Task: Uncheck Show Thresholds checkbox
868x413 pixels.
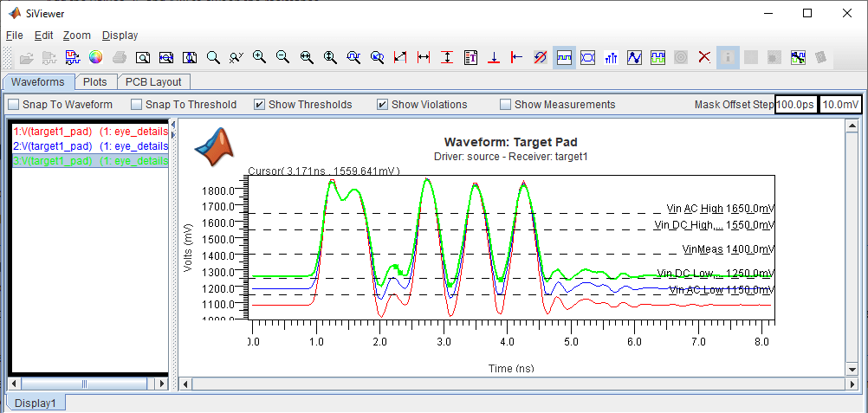Action: coord(259,105)
